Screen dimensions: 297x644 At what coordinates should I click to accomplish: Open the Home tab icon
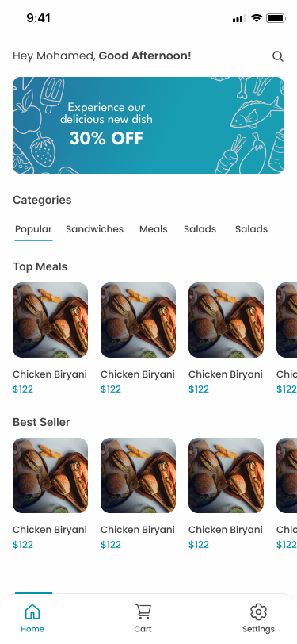[32, 611]
